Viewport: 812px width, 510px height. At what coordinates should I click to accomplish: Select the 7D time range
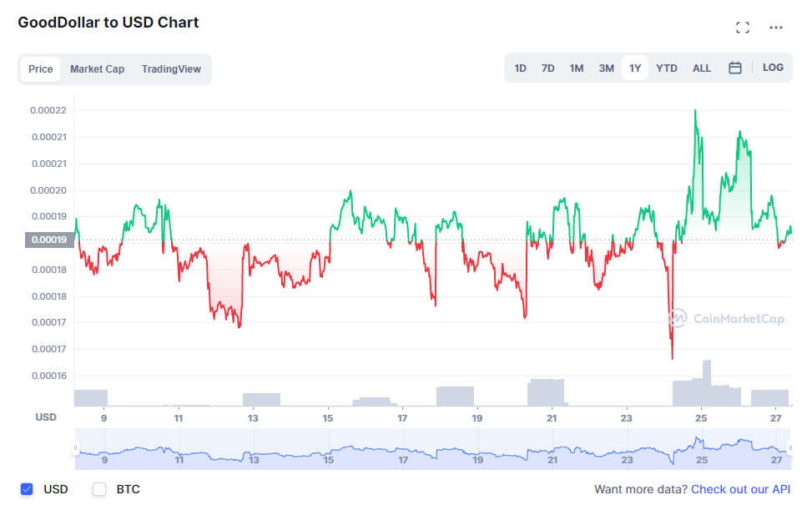548,68
